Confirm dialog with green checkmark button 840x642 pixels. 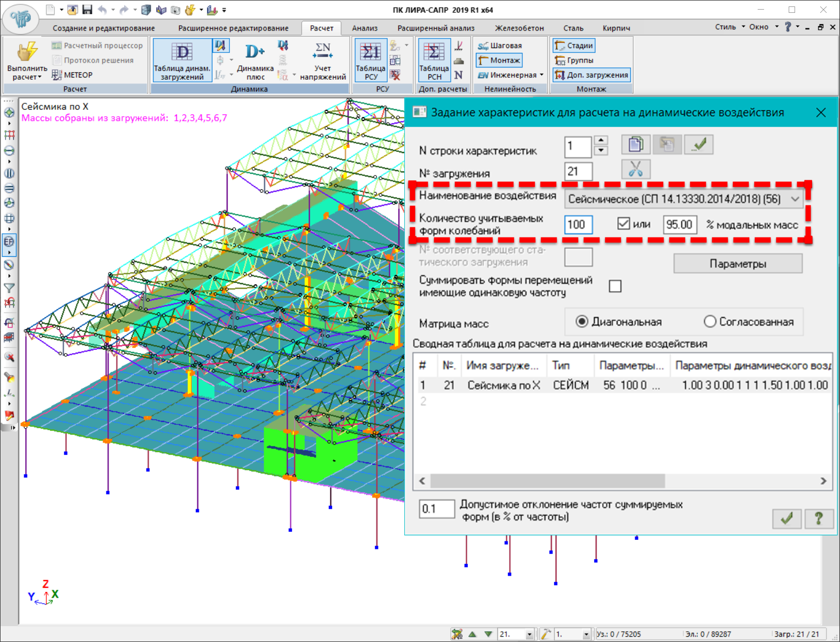coord(787,518)
